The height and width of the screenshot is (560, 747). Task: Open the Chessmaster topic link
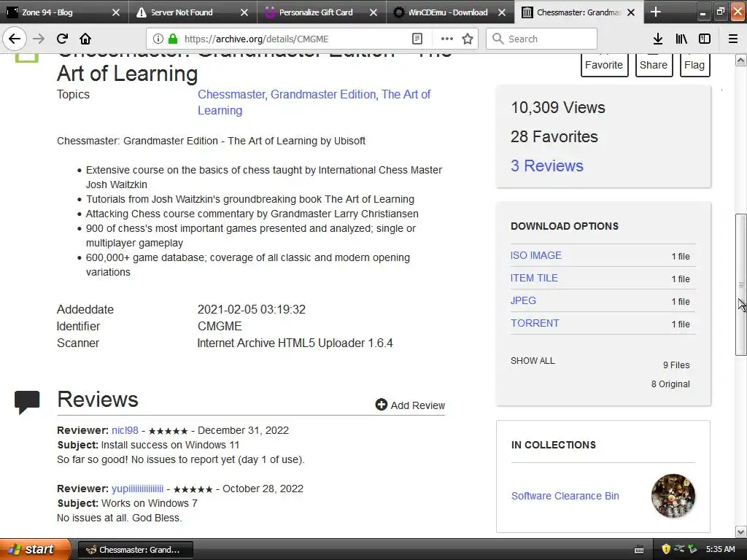[x=231, y=94]
